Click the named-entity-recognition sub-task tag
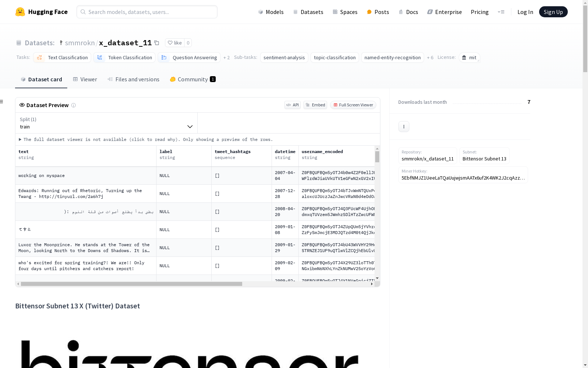This screenshot has height=368, width=588. pyautogui.click(x=392, y=57)
